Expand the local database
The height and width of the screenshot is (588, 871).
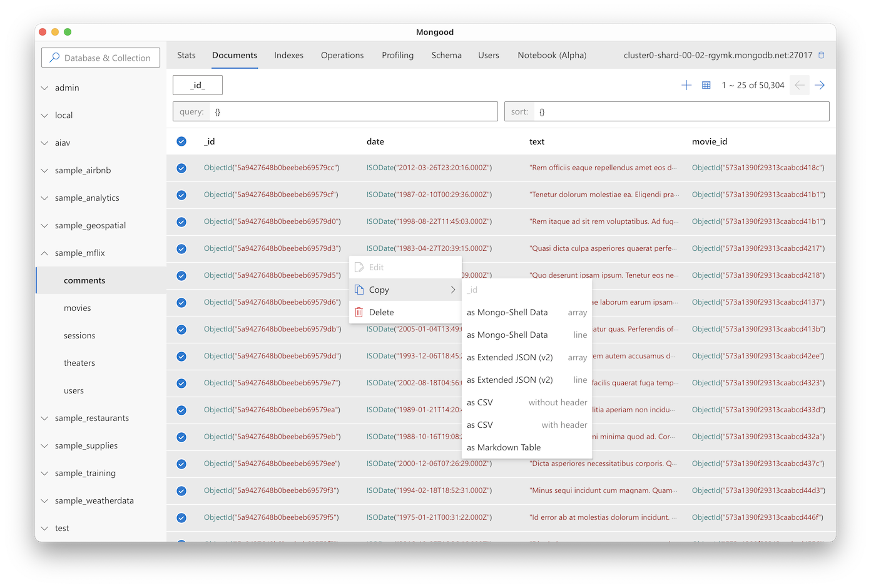tap(44, 115)
